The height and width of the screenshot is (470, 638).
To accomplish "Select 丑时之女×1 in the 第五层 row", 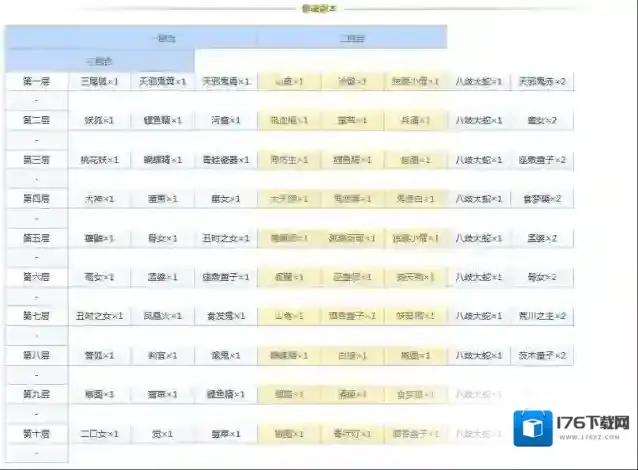I will coord(226,238).
